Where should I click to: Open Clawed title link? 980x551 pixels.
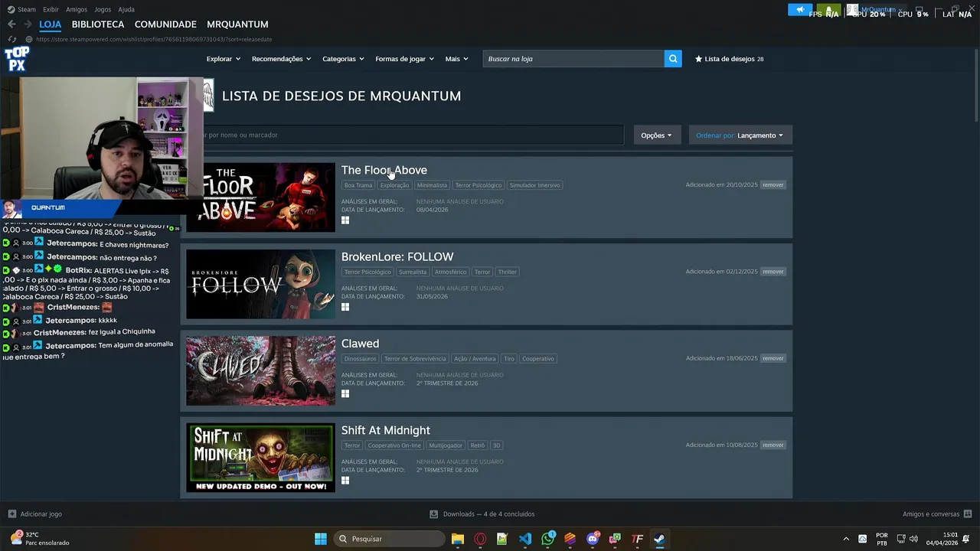click(x=360, y=344)
